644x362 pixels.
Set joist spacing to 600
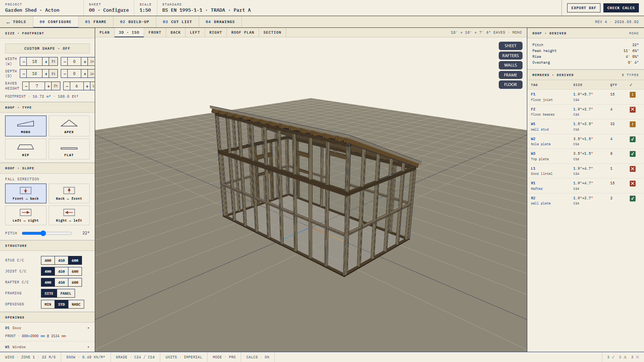coord(75,271)
